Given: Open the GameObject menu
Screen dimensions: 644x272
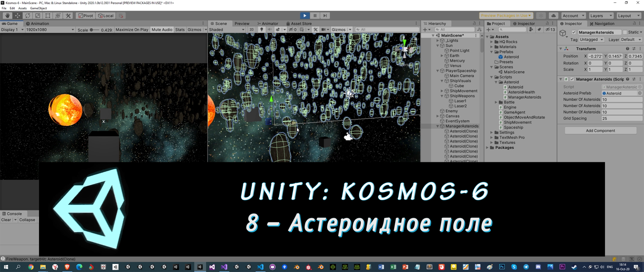Looking at the screenshot, I should pos(38,8).
